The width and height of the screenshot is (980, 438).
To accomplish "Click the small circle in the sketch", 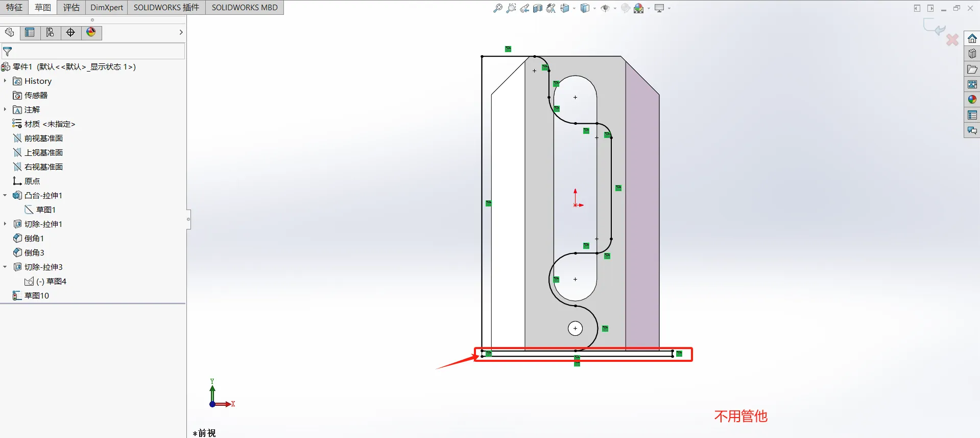I will point(575,329).
